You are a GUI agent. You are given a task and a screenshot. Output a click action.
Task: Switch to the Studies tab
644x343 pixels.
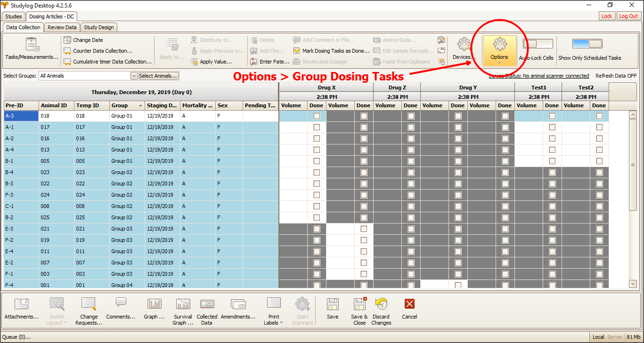coord(14,16)
